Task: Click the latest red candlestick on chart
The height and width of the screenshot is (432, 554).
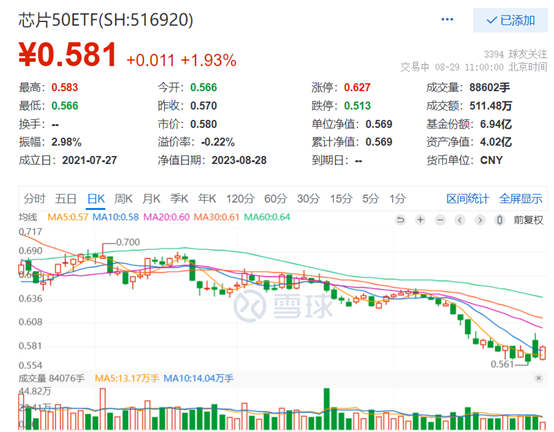Action: coord(543,353)
